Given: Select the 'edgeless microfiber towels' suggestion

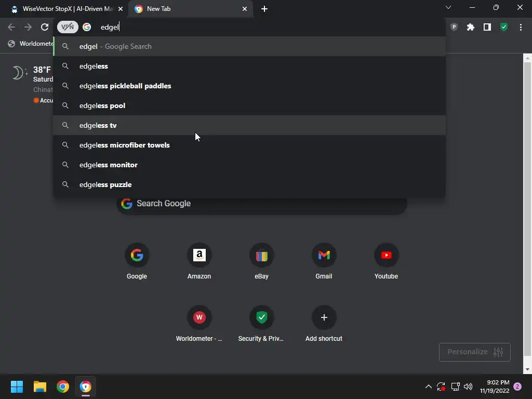Looking at the screenshot, I should (x=249, y=145).
